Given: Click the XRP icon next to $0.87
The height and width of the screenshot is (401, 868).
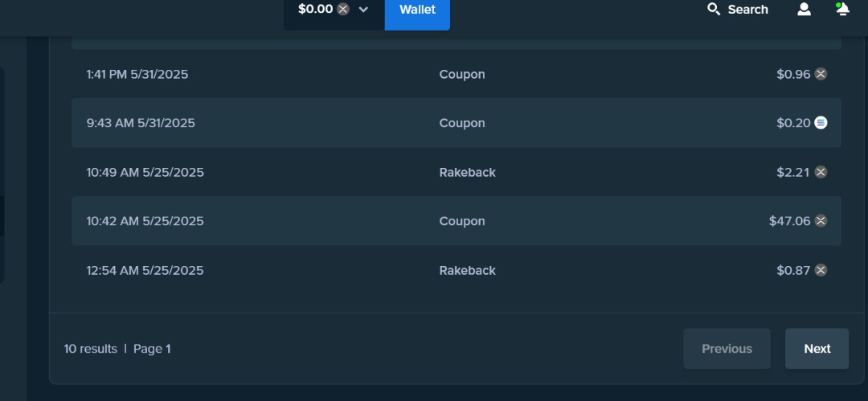Looking at the screenshot, I should point(821,270).
